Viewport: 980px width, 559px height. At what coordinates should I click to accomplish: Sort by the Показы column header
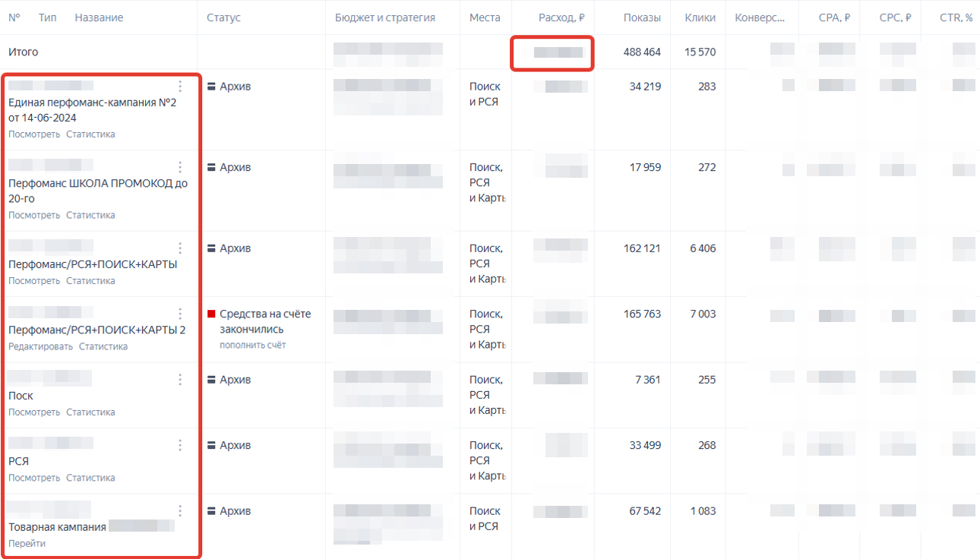[x=641, y=17]
